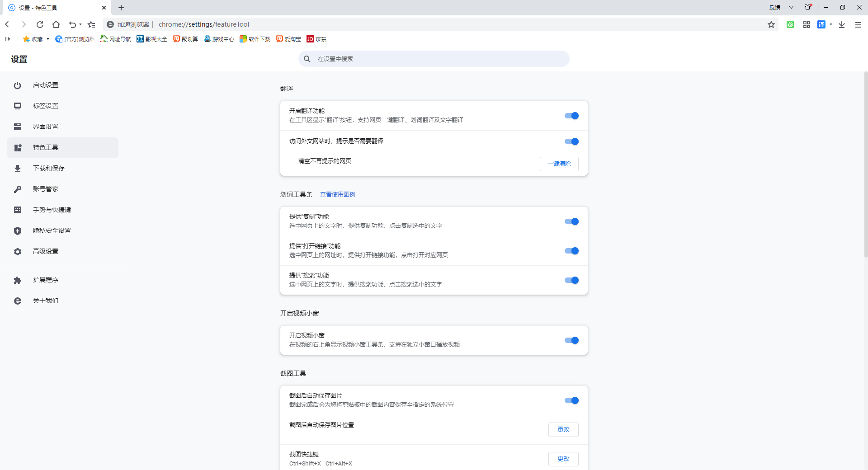Screen dimensions: 868x470
Task: Expand the 收藏 bookmarks dropdown arrow
Action: pos(47,39)
